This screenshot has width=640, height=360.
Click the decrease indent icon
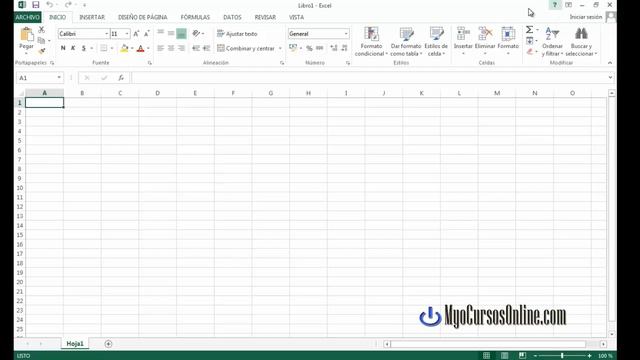(x=196, y=49)
